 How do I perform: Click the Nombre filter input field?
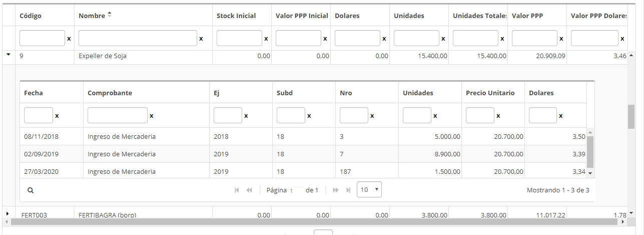[138, 38]
